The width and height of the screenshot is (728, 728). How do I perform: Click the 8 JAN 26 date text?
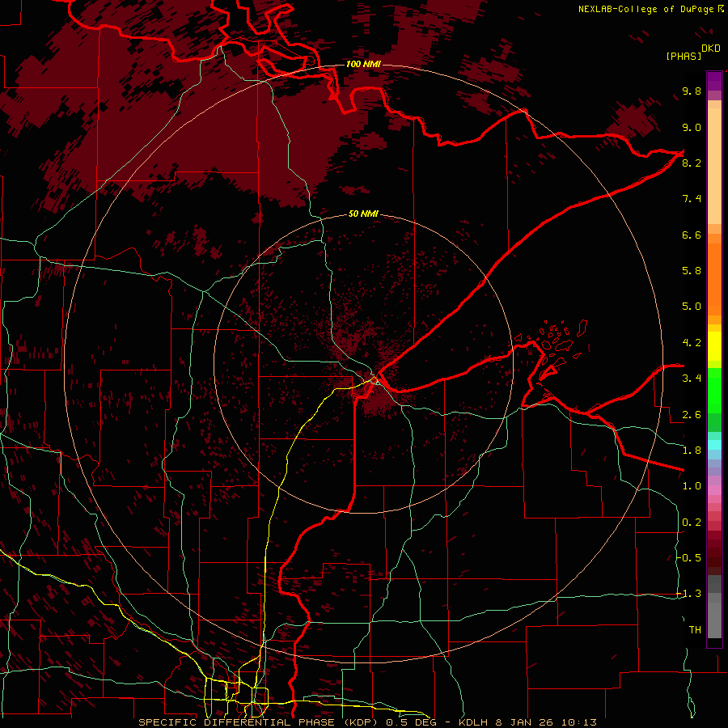(525, 722)
